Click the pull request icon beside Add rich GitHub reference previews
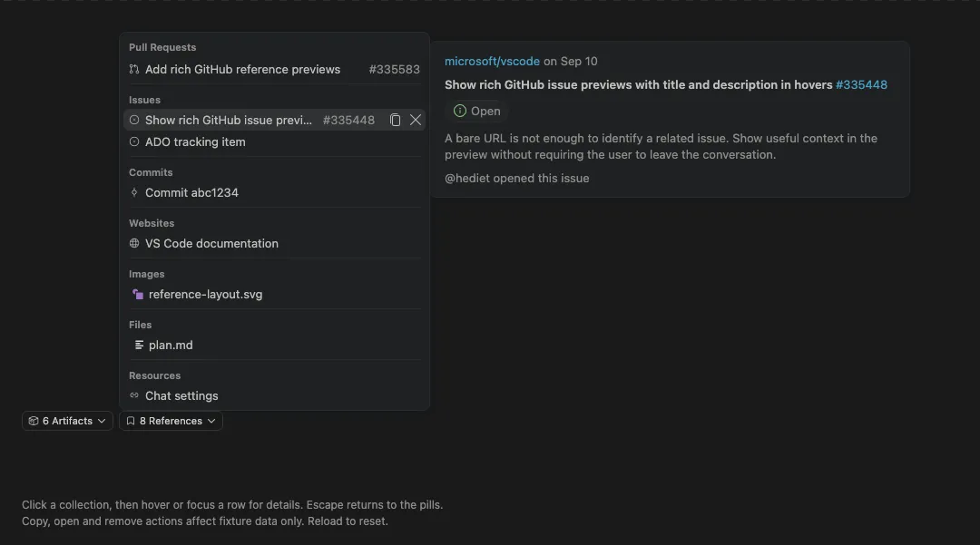This screenshot has height=545, width=980. point(133,69)
